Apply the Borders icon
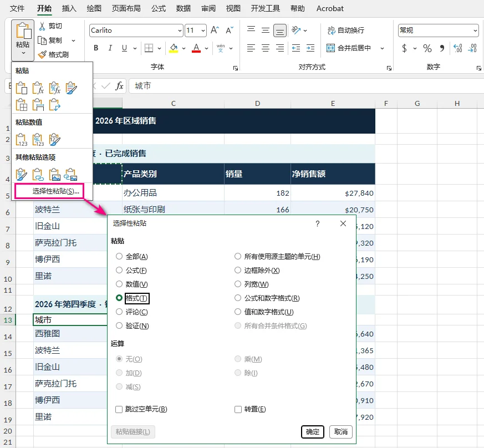Image resolution: width=484 pixels, height=448 pixels. (149, 48)
